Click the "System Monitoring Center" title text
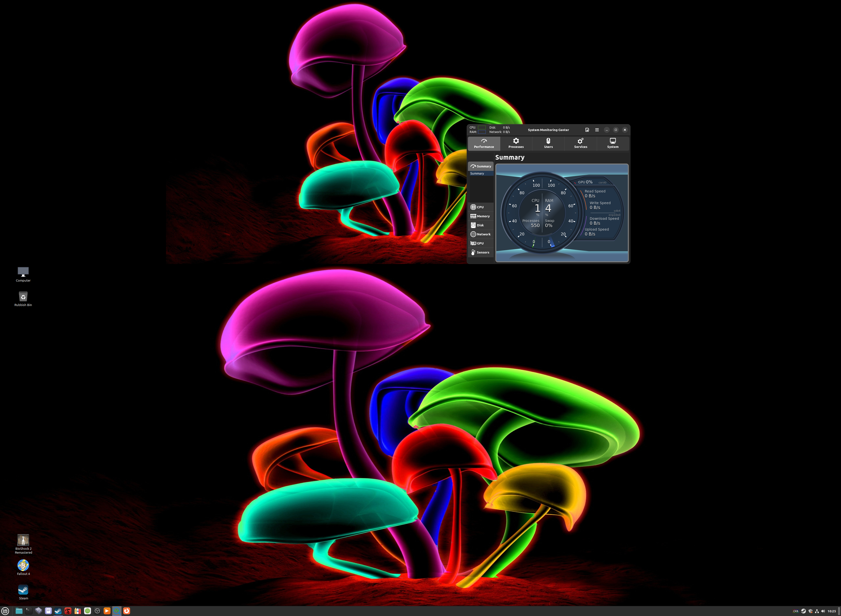841x616 pixels. (548, 130)
